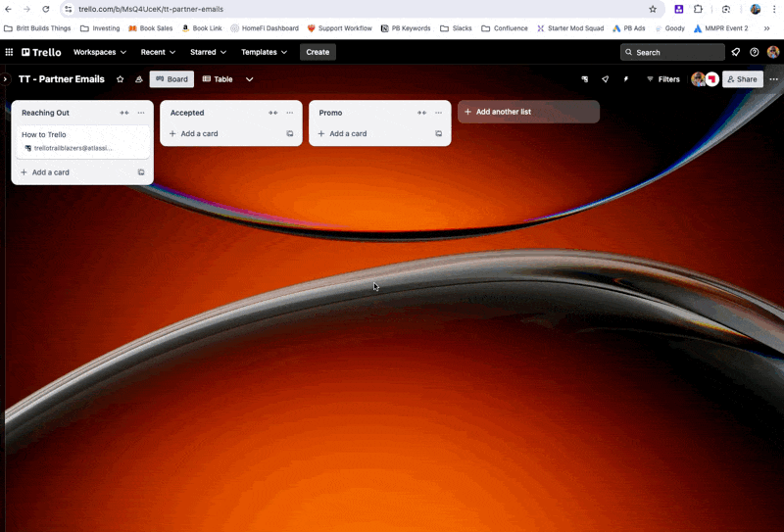Open the Trello help question-mark icon
Screen dimensions: 784x532
[x=754, y=52]
